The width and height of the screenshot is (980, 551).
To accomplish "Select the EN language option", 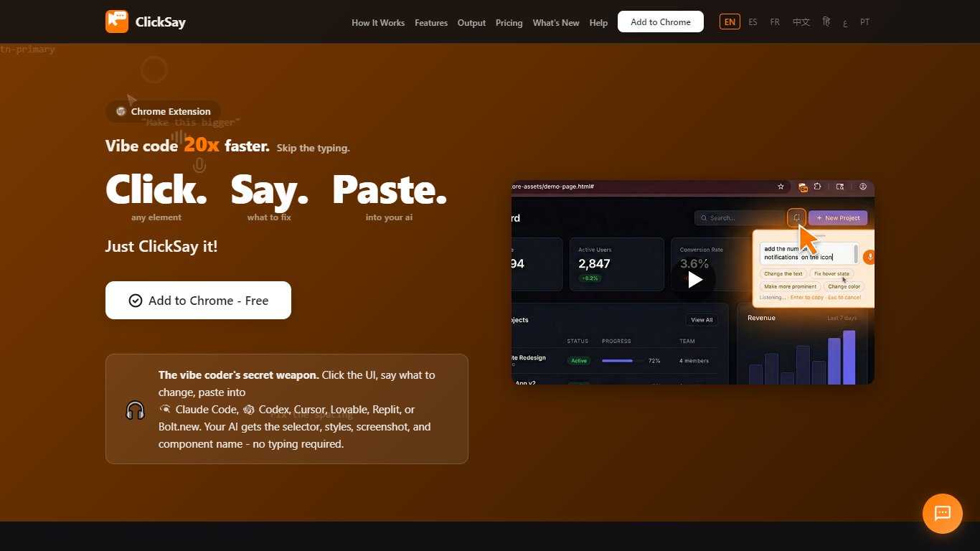I will pos(730,22).
